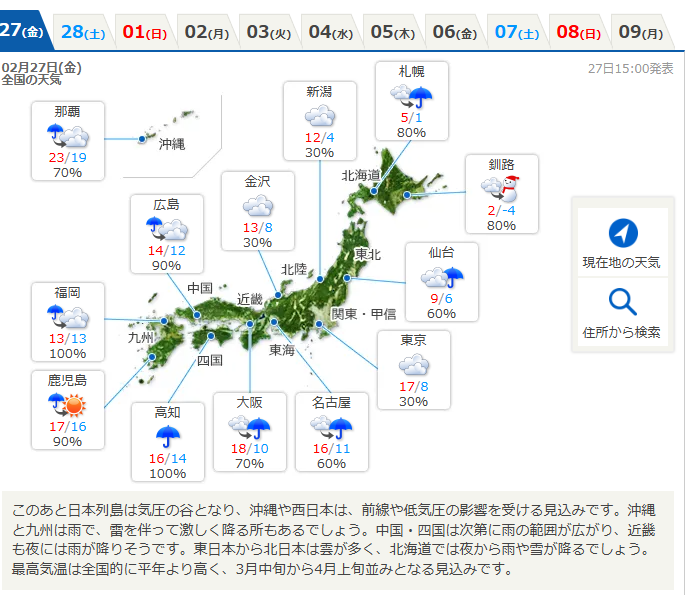Viewport: 690px width, 595px height.
Task: Click the 九州 region label on map
Action: (x=140, y=338)
